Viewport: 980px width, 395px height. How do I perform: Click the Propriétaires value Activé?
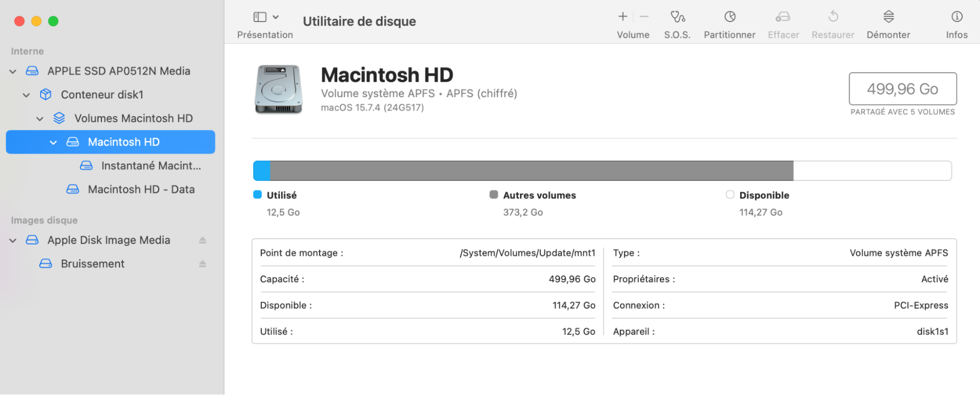coord(934,279)
